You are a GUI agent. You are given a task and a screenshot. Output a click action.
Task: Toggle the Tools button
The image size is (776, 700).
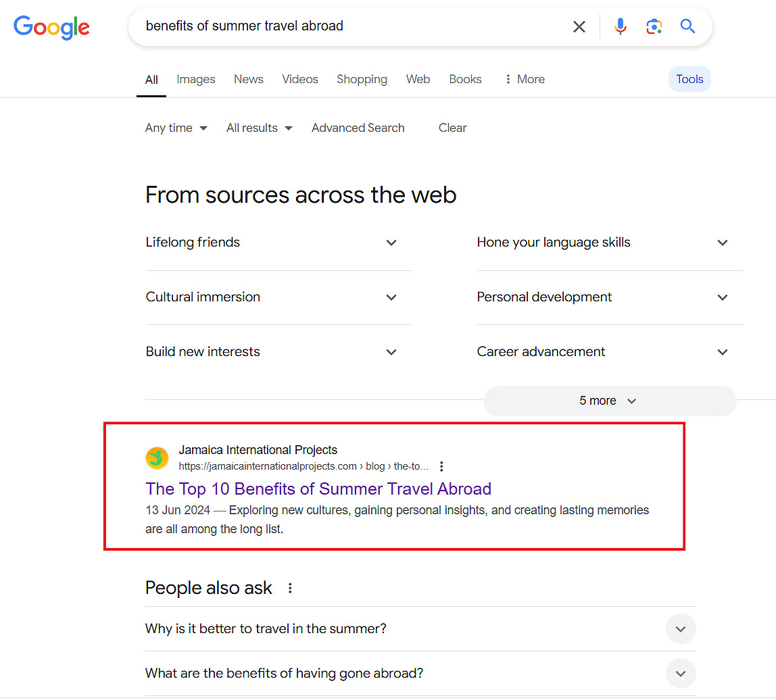coord(689,79)
